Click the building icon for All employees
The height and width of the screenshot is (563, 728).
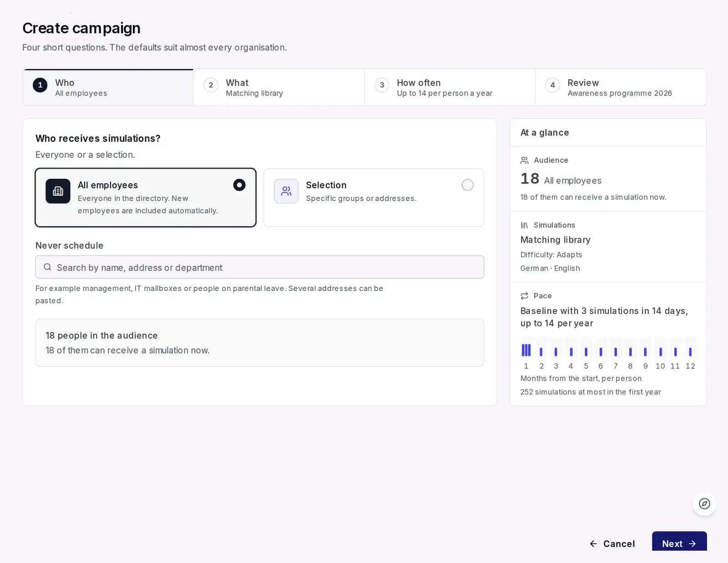[x=58, y=191]
